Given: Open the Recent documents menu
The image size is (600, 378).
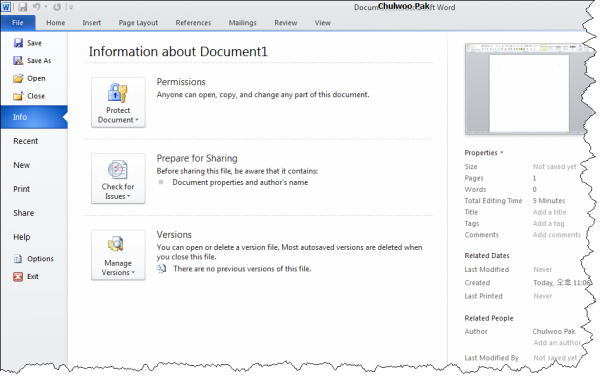Looking at the screenshot, I should pyautogui.click(x=26, y=141).
